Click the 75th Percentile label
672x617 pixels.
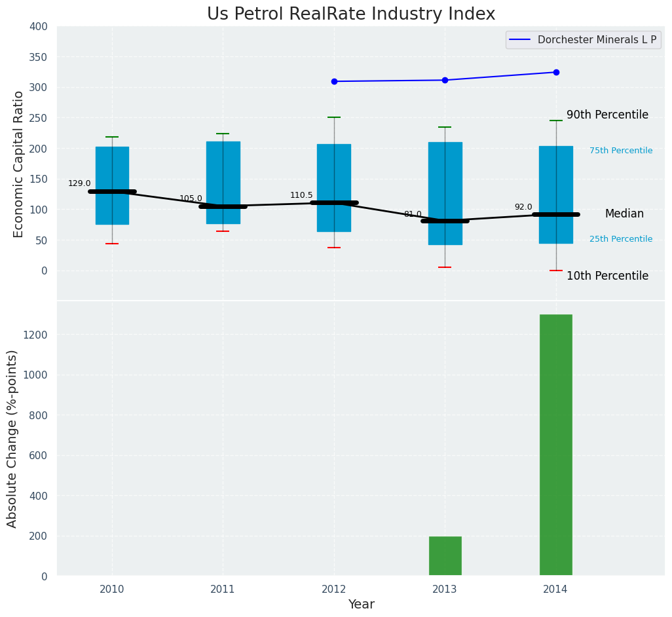[620, 151]
